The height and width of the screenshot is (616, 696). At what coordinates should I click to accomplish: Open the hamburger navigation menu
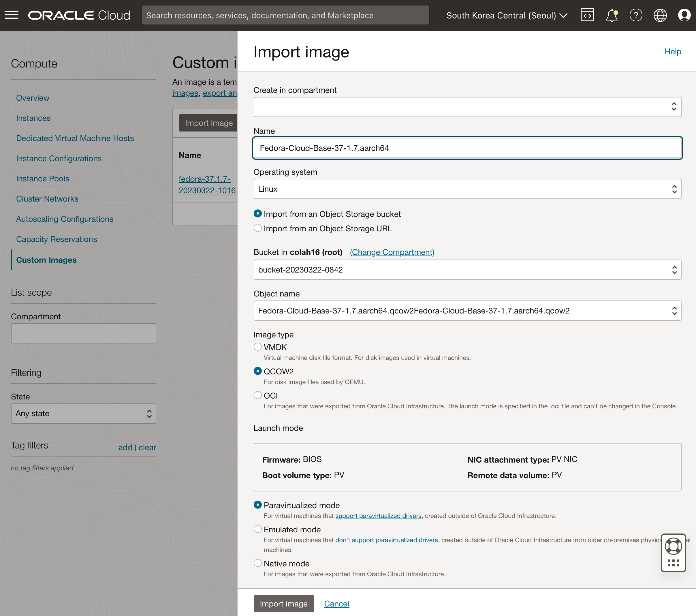pos(12,15)
